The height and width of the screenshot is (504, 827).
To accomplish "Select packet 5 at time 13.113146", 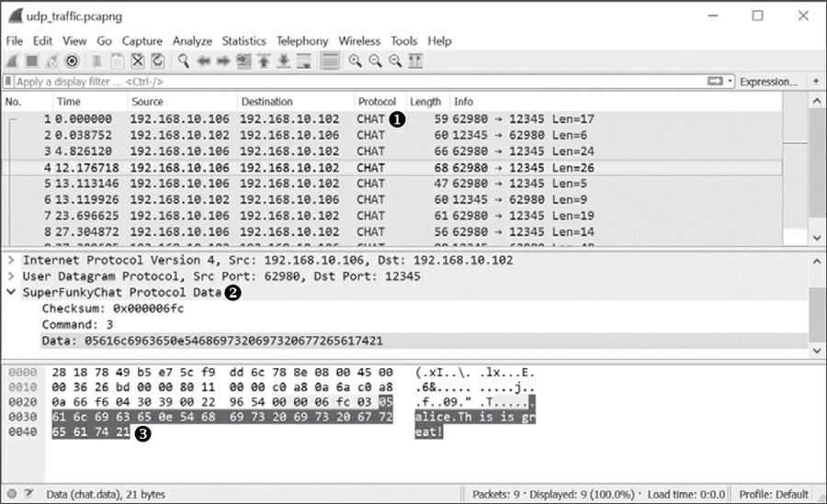I will click(x=393, y=184).
